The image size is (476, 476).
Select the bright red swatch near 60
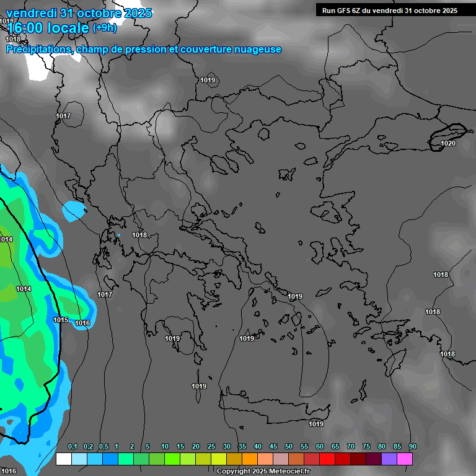click(x=327, y=459)
